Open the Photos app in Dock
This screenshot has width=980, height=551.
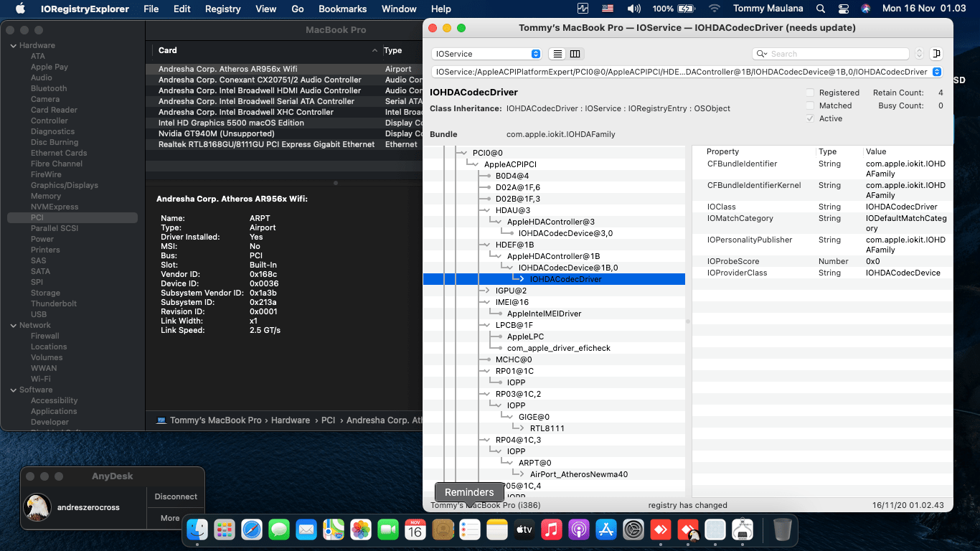361,530
